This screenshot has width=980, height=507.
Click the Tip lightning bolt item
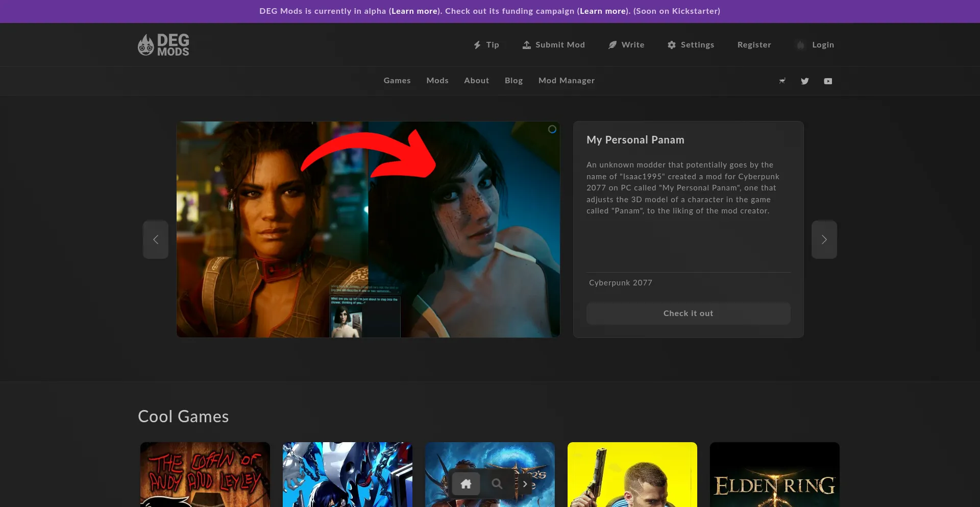coord(486,45)
